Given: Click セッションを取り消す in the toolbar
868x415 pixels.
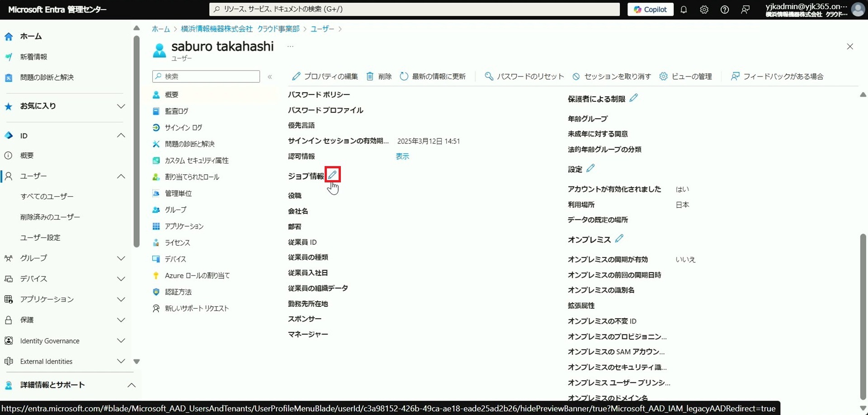Looking at the screenshot, I should (x=612, y=76).
